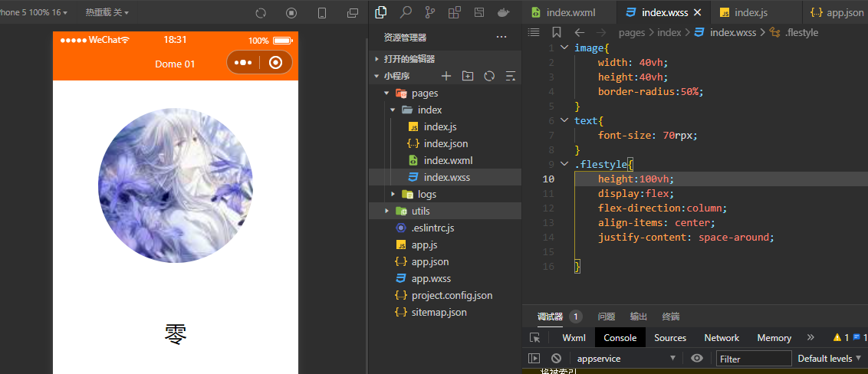Detach simulator into separate window

pos(352,13)
